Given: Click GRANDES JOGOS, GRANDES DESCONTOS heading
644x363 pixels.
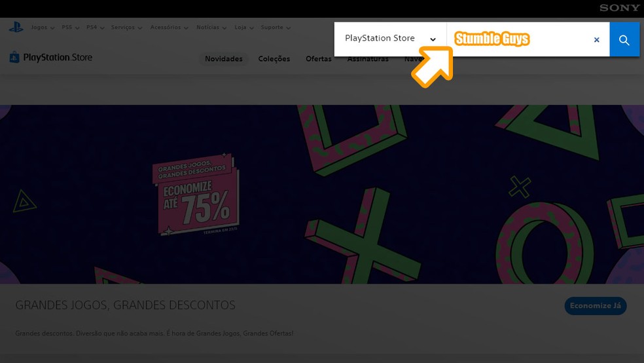Looking at the screenshot, I should coord(125,305).
